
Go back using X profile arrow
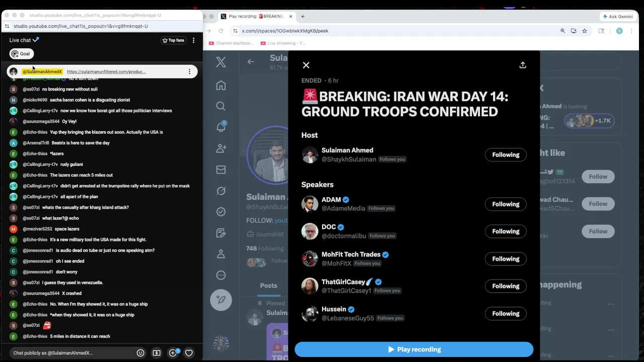point(251,61)
